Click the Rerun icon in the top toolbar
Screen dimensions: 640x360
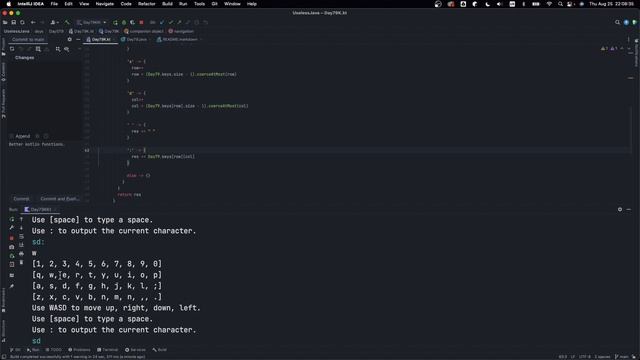[x=115, y=22]
